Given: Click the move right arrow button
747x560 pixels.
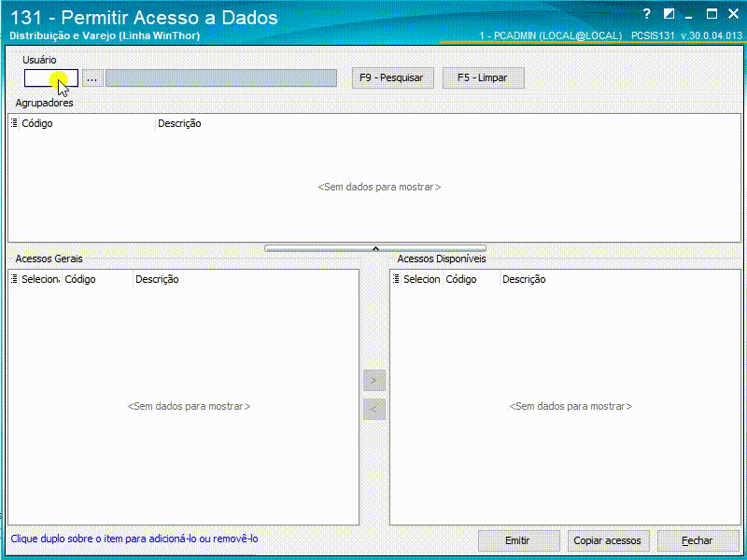Looking at the screenshot, I should [374, 380].
